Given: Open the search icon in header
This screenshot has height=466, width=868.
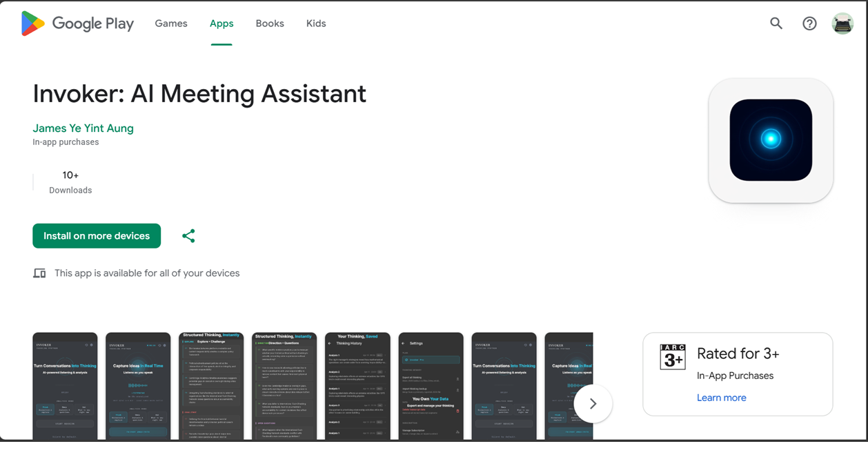Looking at the screenshot, I should (x=776, y=23).
